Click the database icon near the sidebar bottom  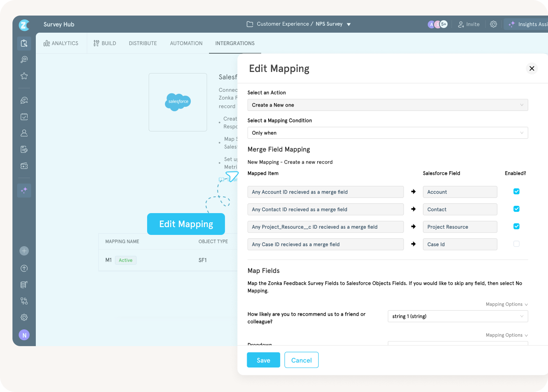(24, 284)
